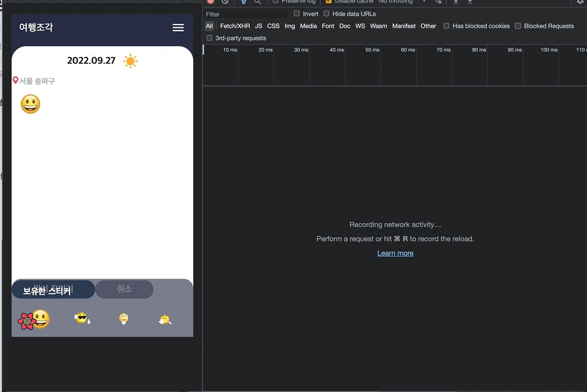Click the 10 ms timeline marker

click(230, 50)
